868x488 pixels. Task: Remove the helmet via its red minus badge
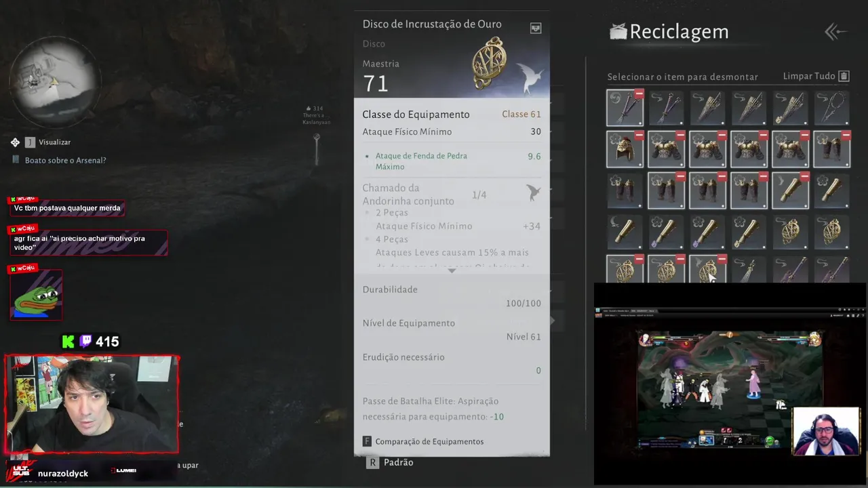pos(639,136)
